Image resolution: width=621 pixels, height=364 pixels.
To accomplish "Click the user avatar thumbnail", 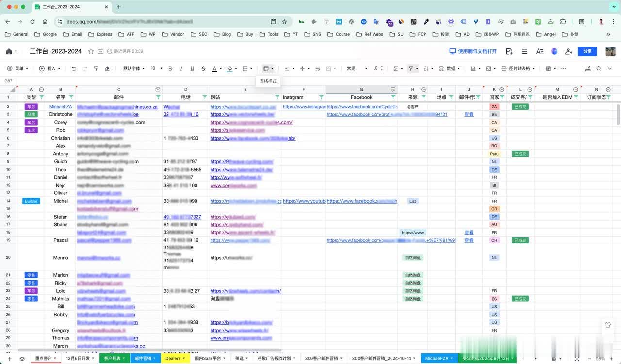I will click(610, 51).
